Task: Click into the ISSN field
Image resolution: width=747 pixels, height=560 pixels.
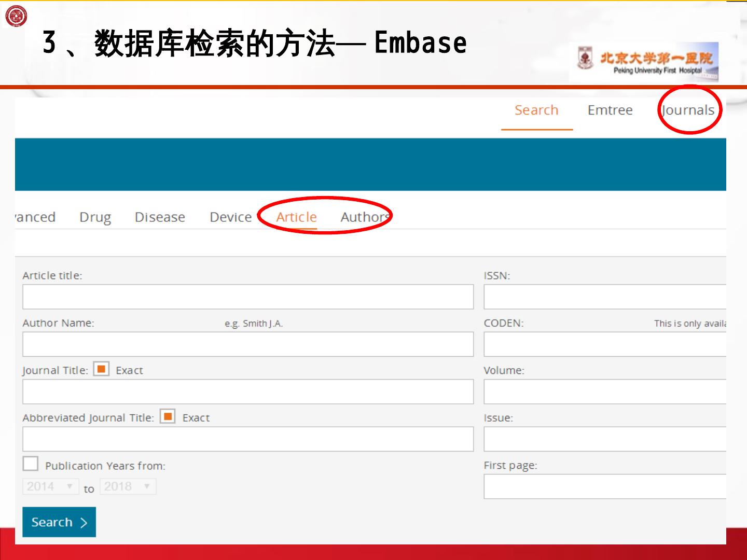Action: coord(605,297)
